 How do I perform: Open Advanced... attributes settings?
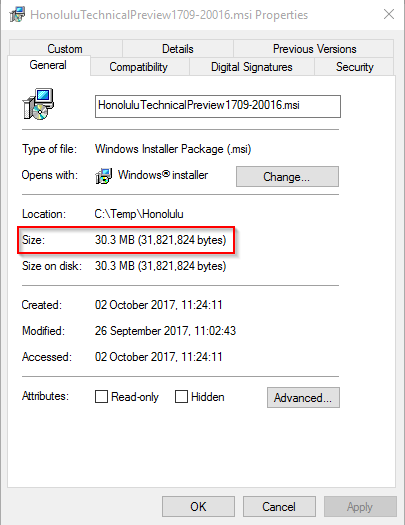click(x=303, y=397)
